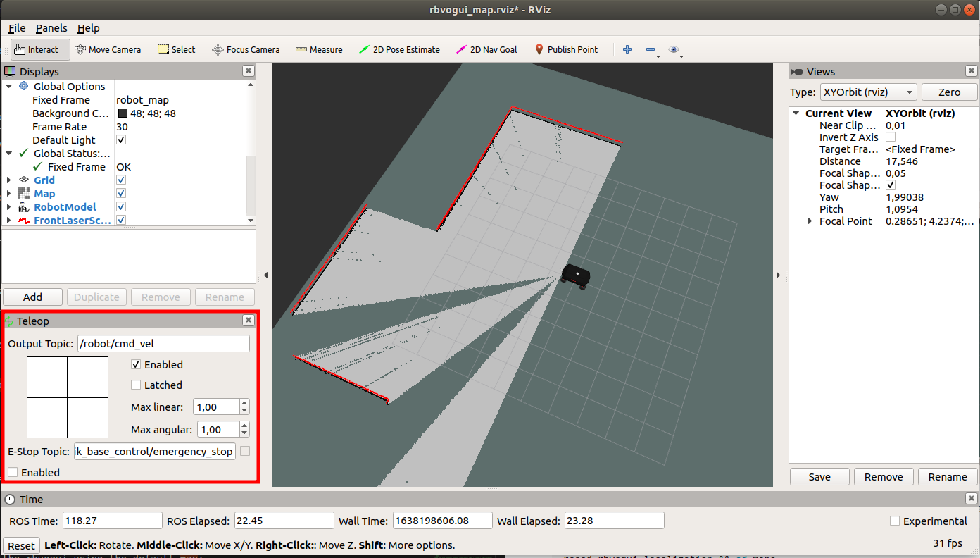Click the Views Rename button
The width and height of the screenshot is (980, 558).
[x=948, y=476]
